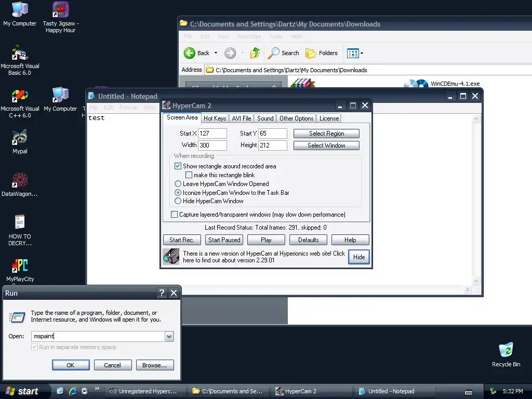532x399 pixels.
Task: Click the Width input field
Action: coord(212,145)
